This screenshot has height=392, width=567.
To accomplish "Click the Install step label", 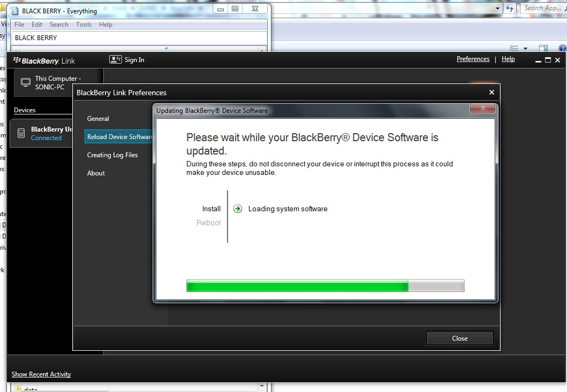I will click(211, 209).
